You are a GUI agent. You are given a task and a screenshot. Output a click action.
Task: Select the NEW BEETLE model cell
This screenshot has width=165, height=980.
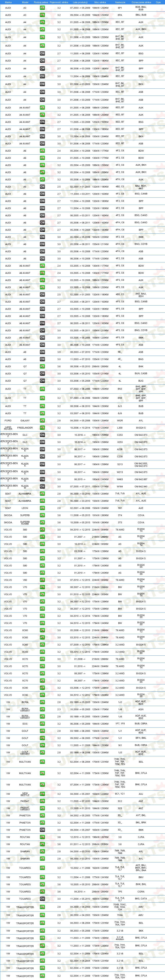click(25, 794)
